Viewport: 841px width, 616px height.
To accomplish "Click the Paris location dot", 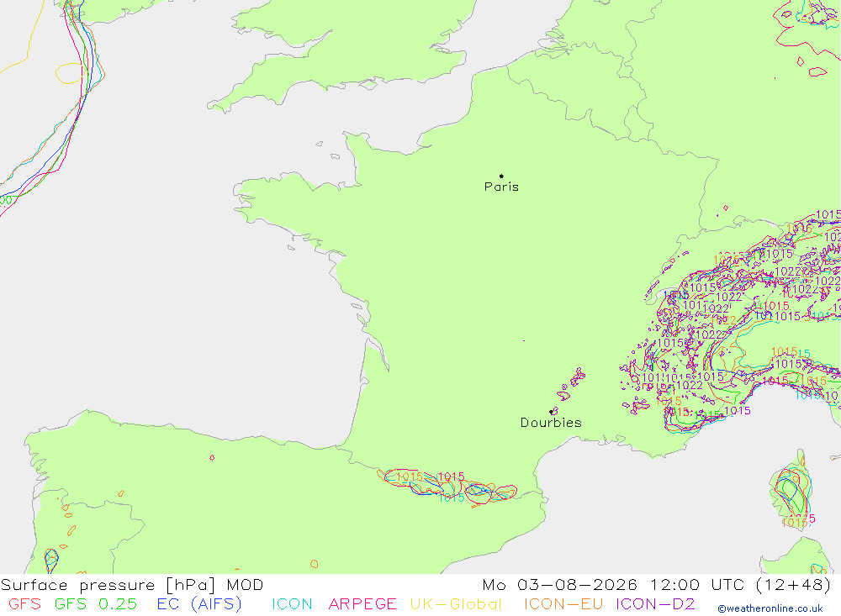I will tap(501, 176).
